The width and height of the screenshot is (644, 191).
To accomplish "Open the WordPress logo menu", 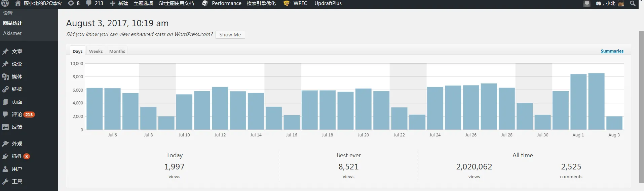I will pos(5,3).
